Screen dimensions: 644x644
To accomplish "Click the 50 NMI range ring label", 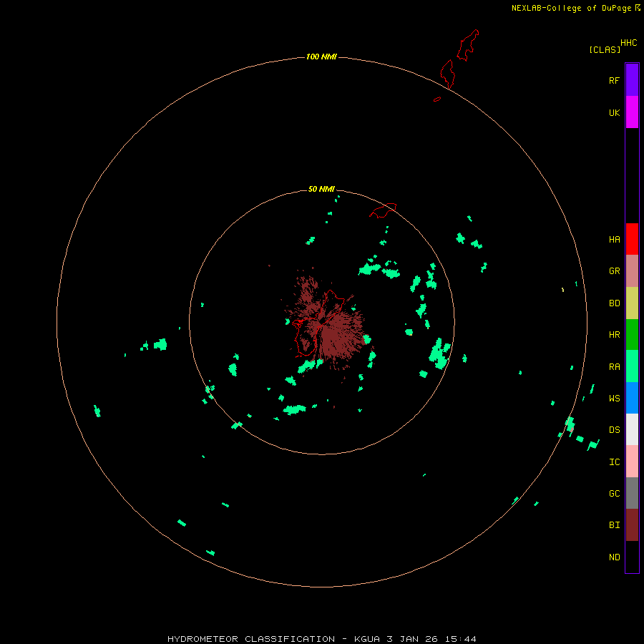I will tap(321, 189).
